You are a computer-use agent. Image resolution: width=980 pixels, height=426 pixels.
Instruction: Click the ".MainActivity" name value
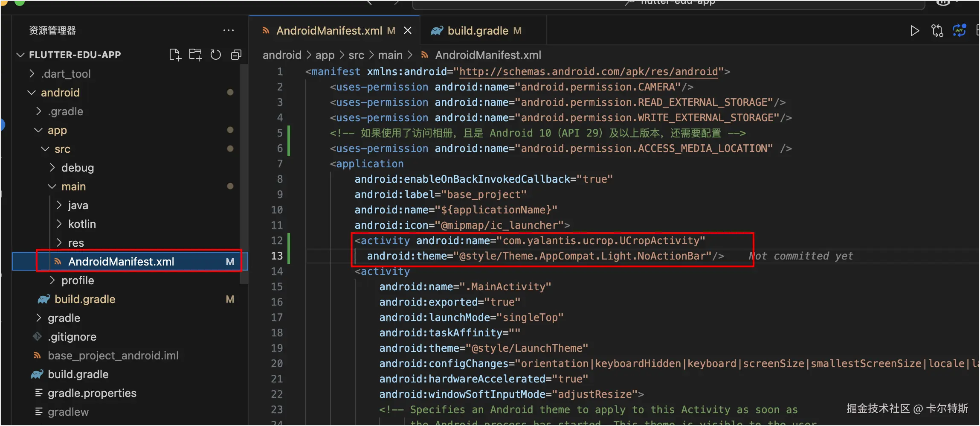505,286
